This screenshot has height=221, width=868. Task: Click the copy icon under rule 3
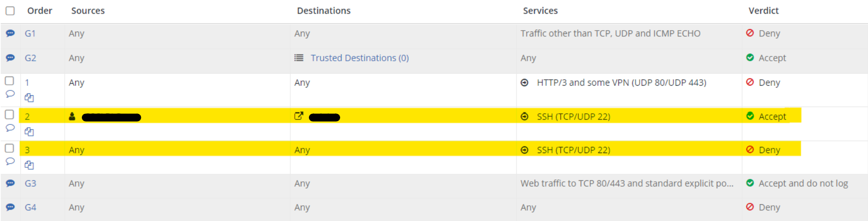tap(29, 165)
